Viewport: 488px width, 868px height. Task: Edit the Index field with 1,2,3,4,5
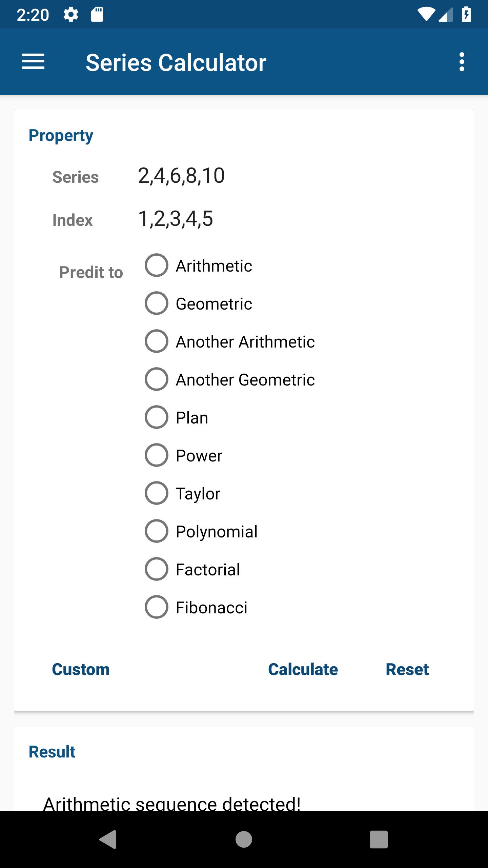coord(295,219)
